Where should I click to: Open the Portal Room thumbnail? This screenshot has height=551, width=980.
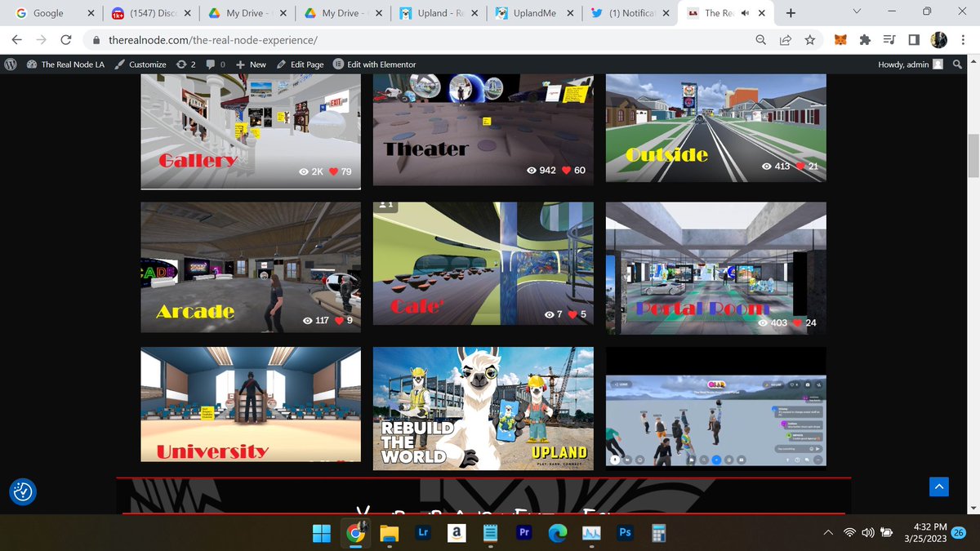pos(715,269)
